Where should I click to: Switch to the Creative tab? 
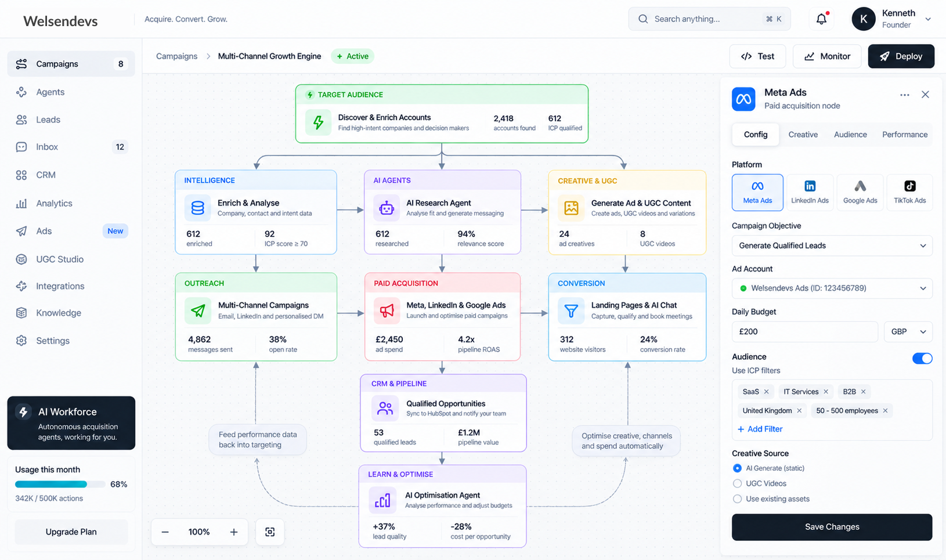click(803, 135)
